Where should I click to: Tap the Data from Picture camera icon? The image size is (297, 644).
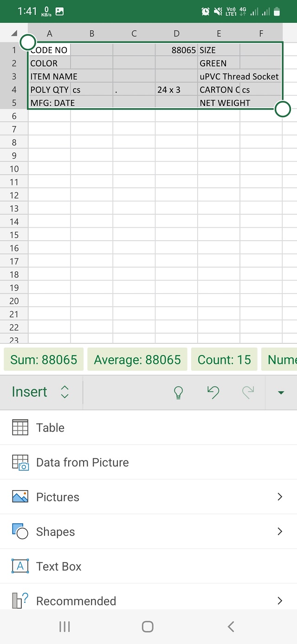click(x=20, y=462)
